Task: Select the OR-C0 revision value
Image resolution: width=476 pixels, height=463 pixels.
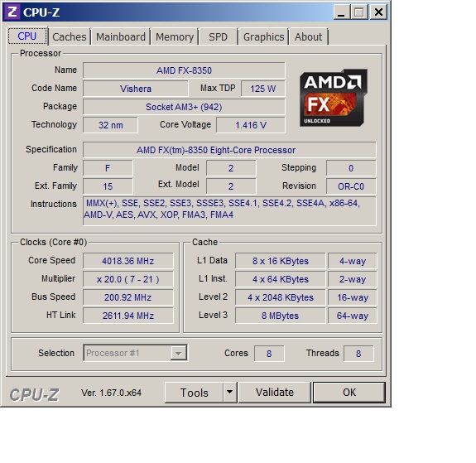Action: pyautogui.click(x=351, y=186)
